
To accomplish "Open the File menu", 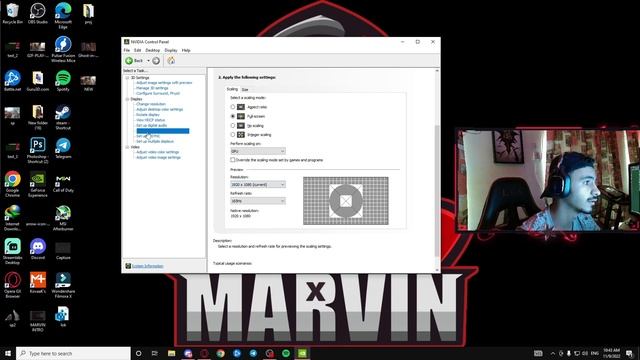I will click(x=127, y=50).
